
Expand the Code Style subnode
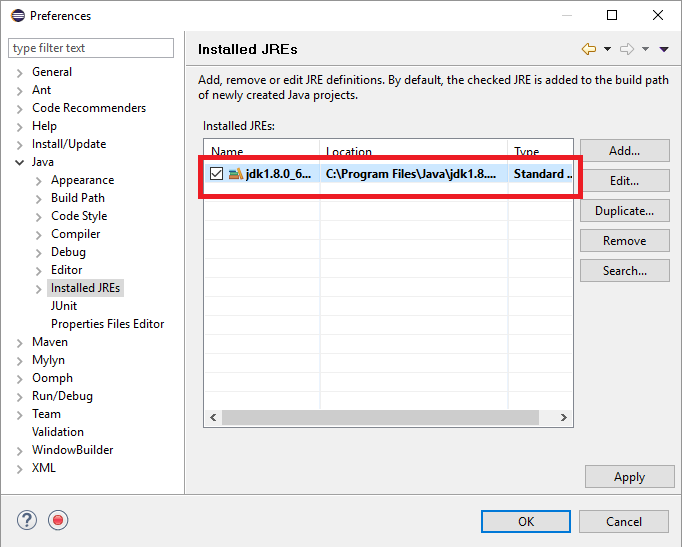coord(38,217)
